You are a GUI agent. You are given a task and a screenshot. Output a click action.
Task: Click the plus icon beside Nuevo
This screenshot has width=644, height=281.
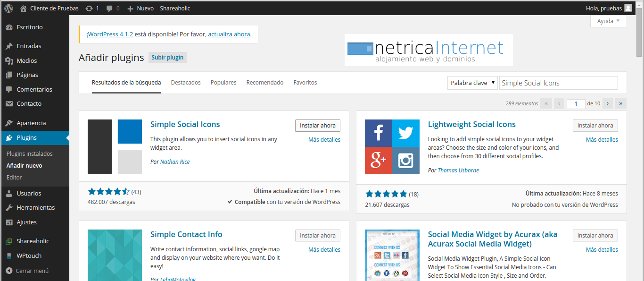tap(131, 9)
